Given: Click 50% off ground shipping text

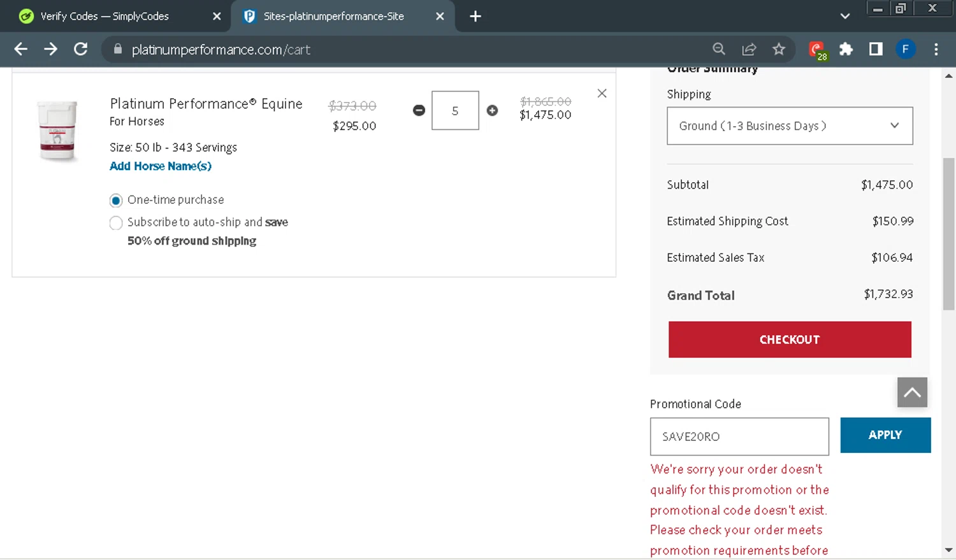Looking at the screenshot, I should tap(192, 241).
